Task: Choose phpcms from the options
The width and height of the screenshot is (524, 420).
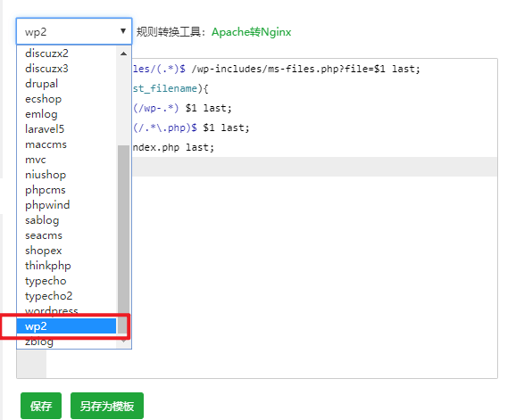Action: (67, 190)
